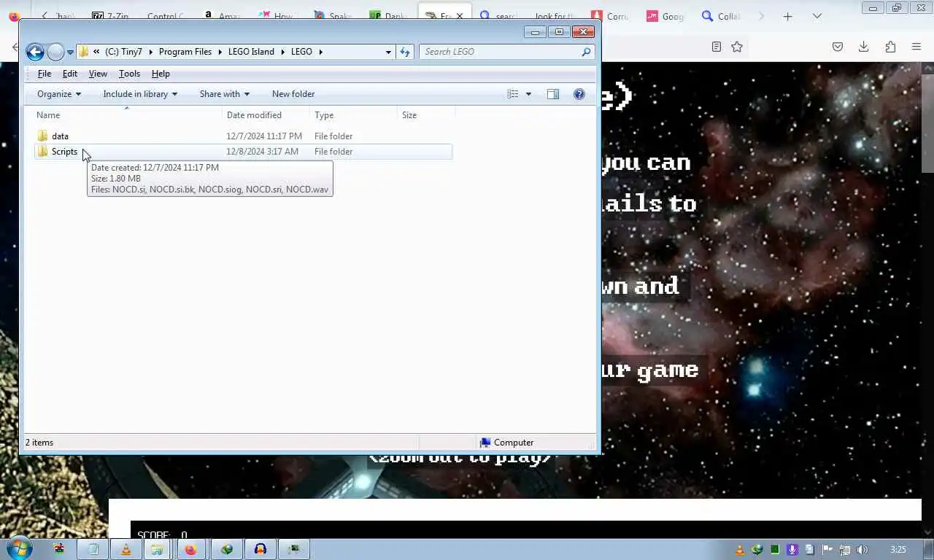Click Computer in the Explorer status bar
Screen dimensions: 934x560
[506, 443]
